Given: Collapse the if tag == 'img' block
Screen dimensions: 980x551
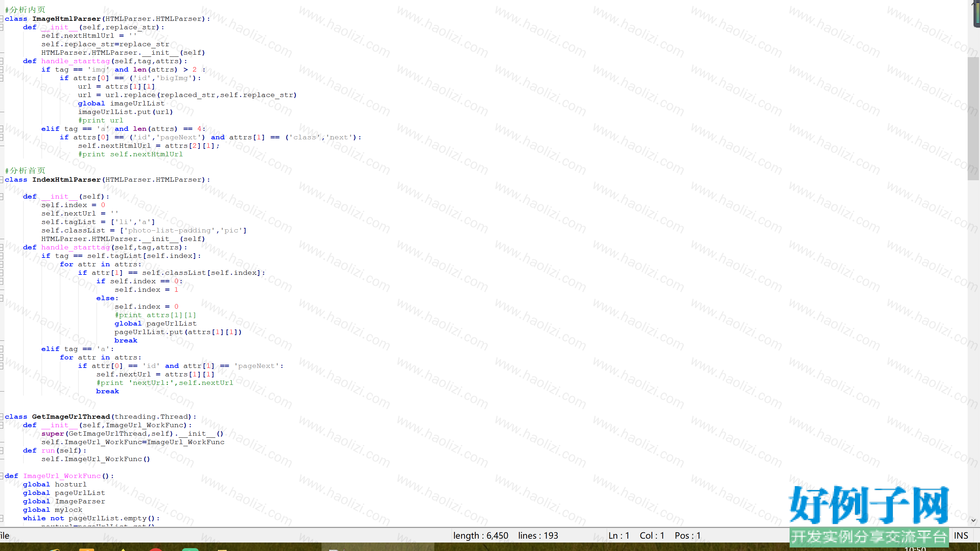Looking at the screenshot, I should pyautogui.click(x=1, y=69).
